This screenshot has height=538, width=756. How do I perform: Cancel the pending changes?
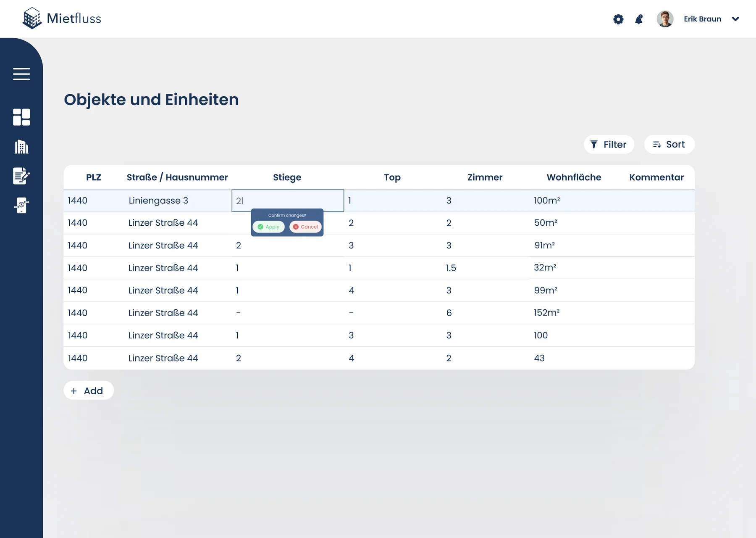pos(306,227)
